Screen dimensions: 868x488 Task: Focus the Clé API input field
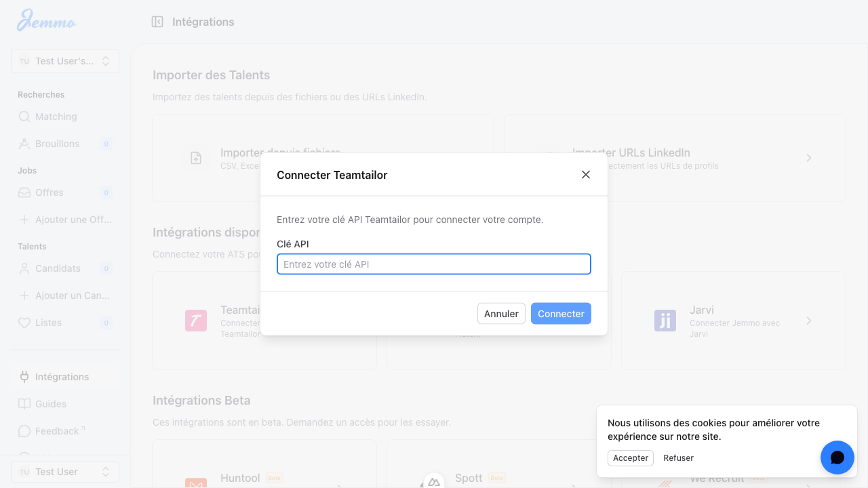(x=434, y=264)
